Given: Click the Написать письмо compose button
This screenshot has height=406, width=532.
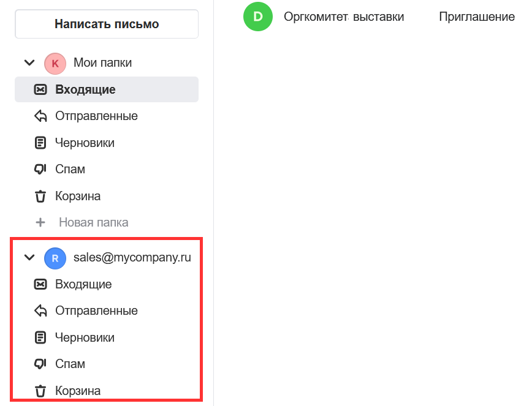Looking at the screenshot, I should (107, 24).
